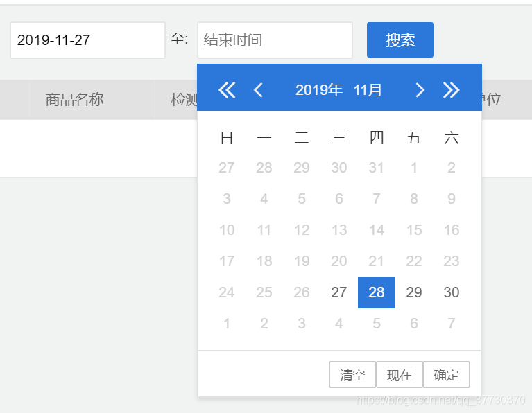This screenshot has height=413, width=532.
Task: Click the 现在 now button
Action: click(400, 375)
